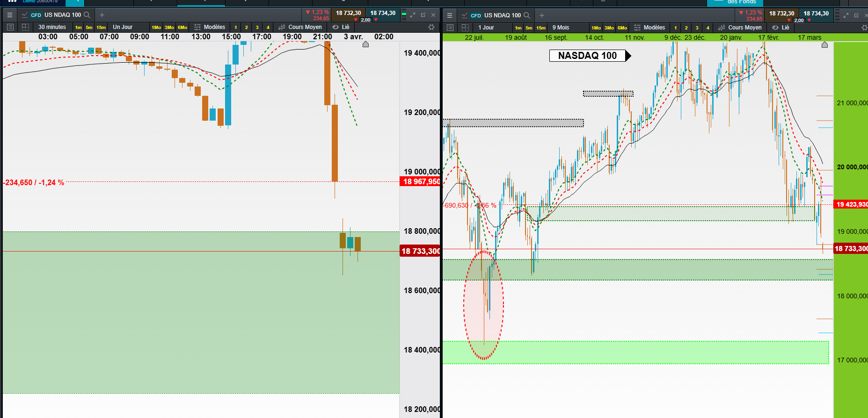The height and width of the screenshot is (418, 868).
Task: Set right chart interval to 15m
Action: pyautogui.click(x=541, y=28)
